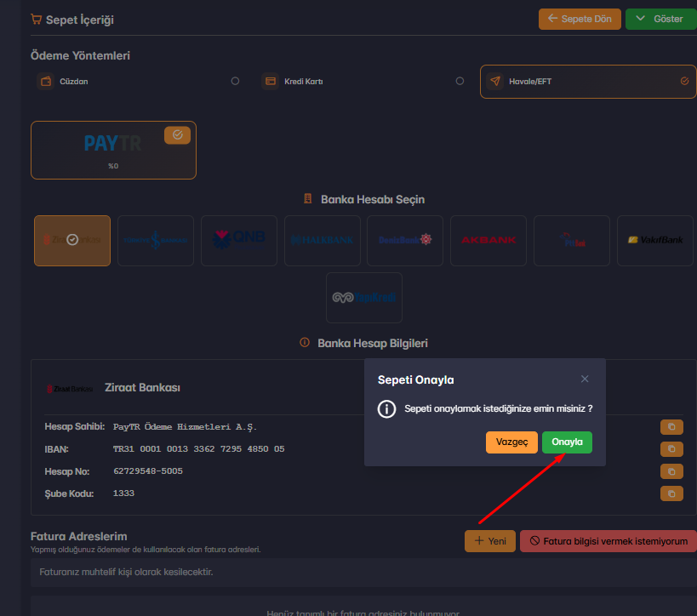The height and width of the screenshot is (616, 697).
Task: Click the info icon in confirmation dialog
Action: point(386,409)
